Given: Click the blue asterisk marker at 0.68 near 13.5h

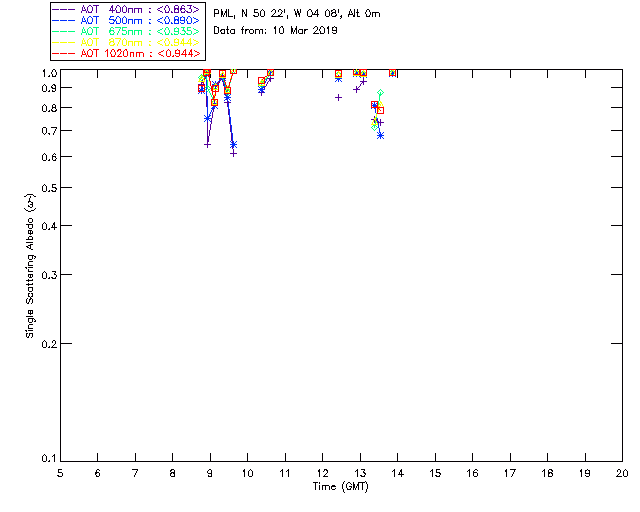Looking at the screenshot, I should tap(380, 136).
